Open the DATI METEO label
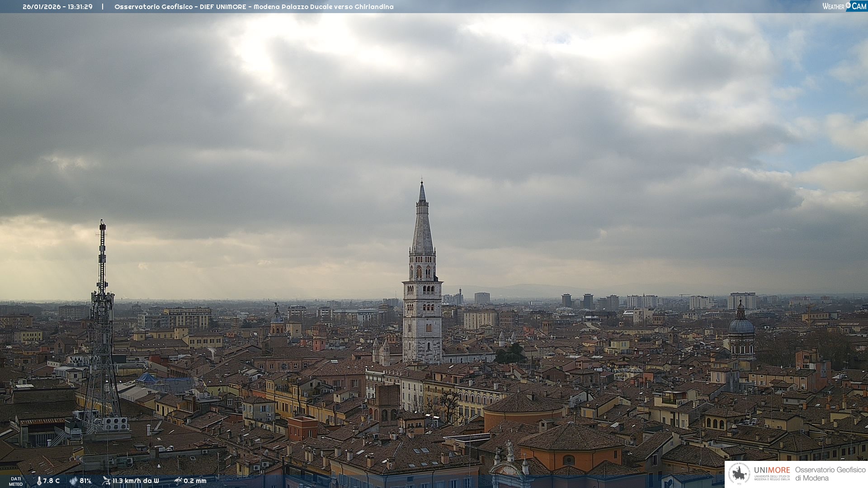The image size is (868, 488). [16, 481]
